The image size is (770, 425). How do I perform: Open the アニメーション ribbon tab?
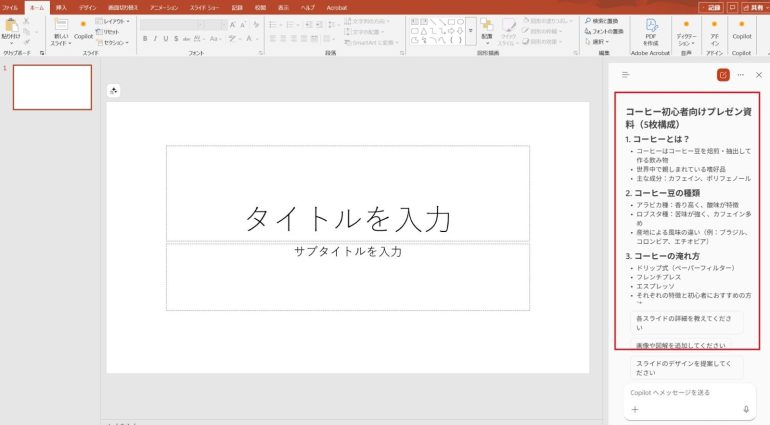[164, 7]
